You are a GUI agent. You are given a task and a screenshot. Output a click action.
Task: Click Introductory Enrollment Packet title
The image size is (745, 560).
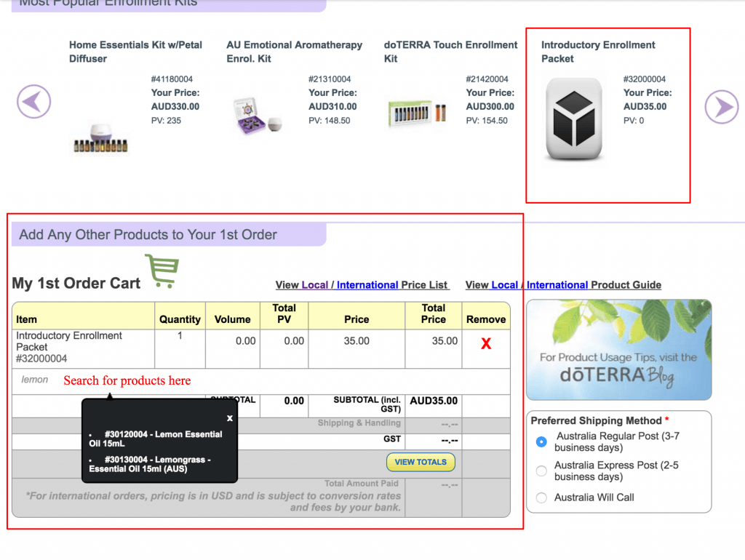598,52
